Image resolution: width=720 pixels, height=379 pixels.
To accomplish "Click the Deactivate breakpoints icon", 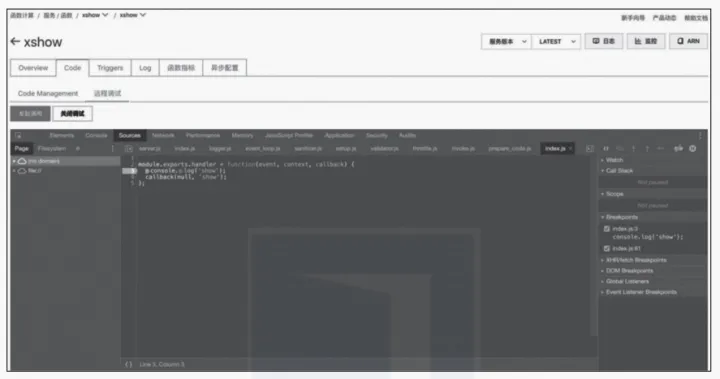I will (678, 148).
